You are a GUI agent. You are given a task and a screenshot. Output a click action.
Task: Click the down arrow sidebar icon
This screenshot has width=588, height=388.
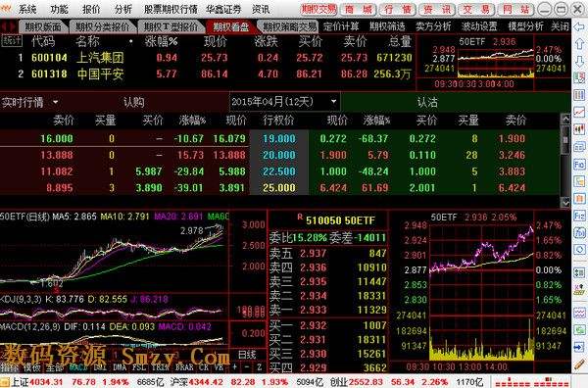tap(579, 61)
